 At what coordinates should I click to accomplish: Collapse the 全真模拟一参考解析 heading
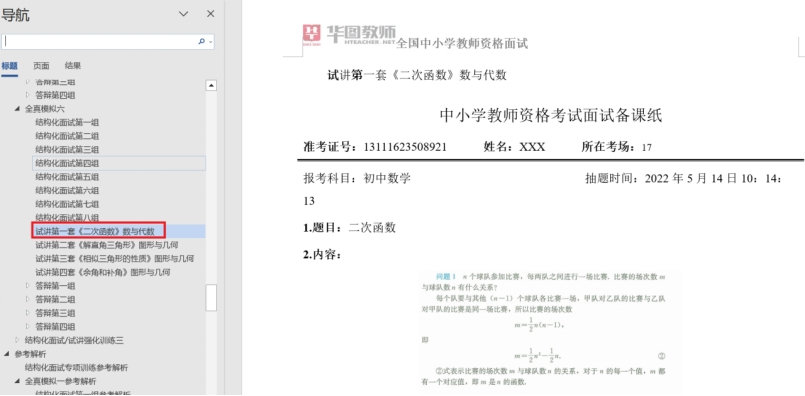coord(18,381)
